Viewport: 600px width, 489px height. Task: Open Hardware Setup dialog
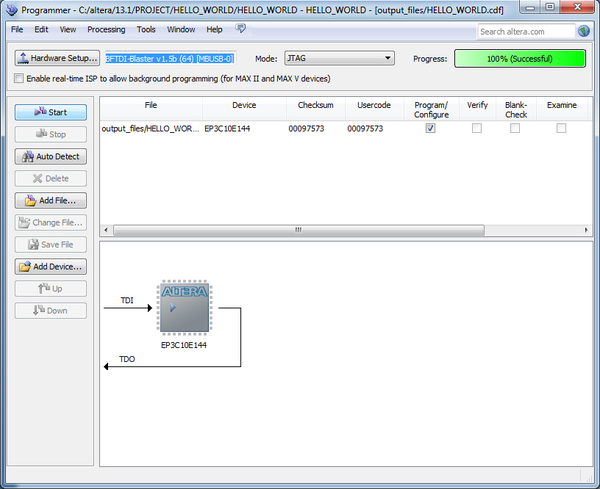click(x=57, y=58)
